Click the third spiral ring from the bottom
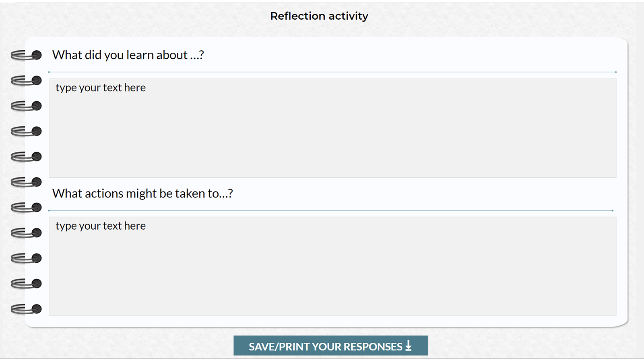644x362 pixels. tap(26, 258)
